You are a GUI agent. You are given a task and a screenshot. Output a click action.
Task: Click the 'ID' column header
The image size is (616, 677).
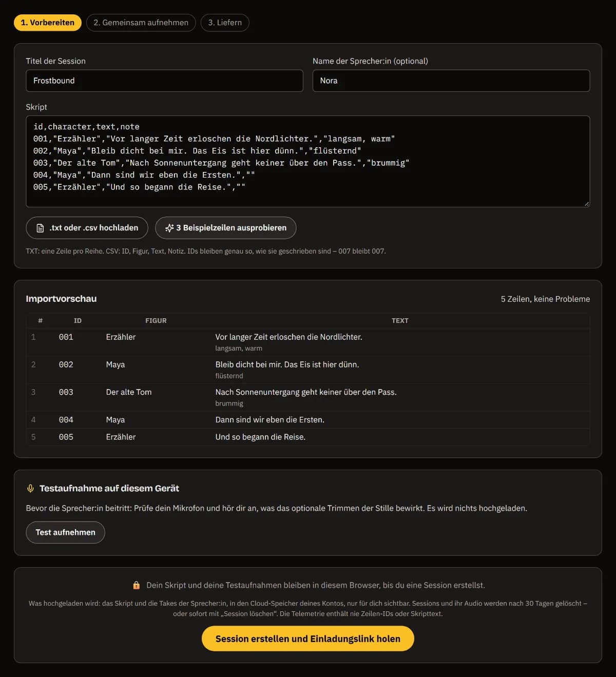[x=78, y=321]
